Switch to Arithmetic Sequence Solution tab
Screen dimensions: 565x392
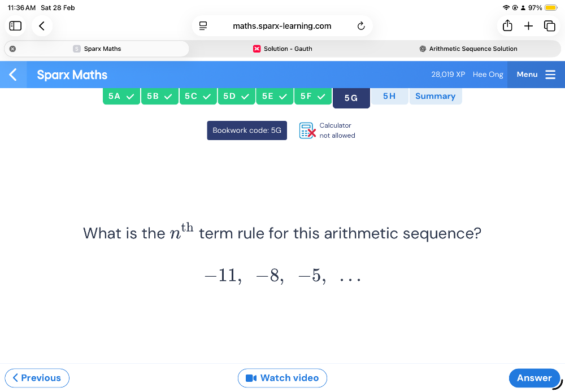coord(468,49)
